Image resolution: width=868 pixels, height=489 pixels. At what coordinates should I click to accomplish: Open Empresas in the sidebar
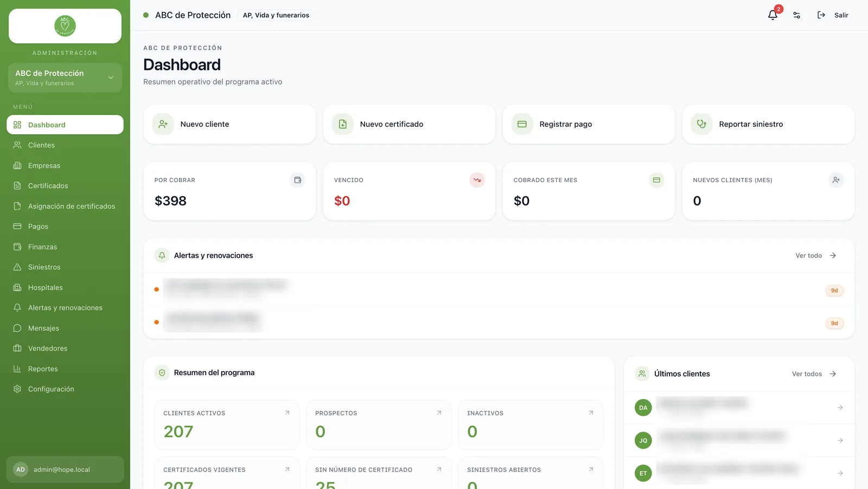click(x=65, y=165)
